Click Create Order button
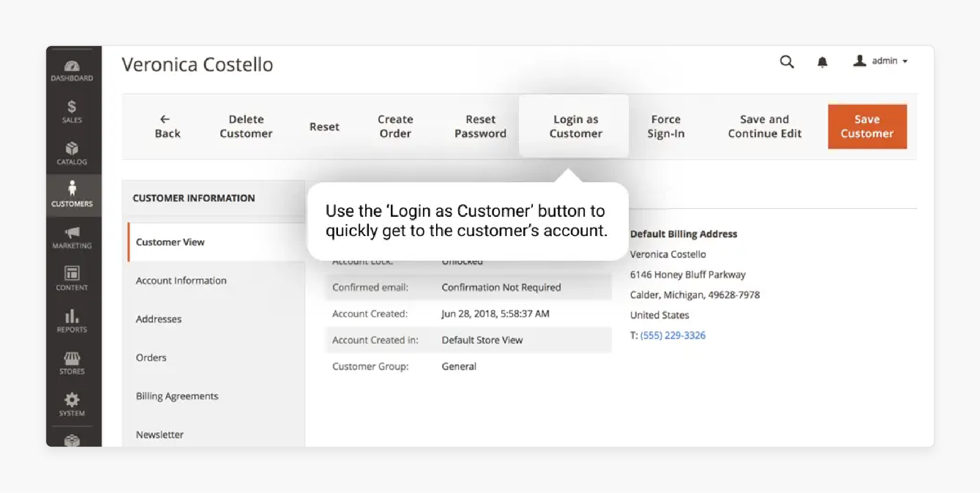 [x=395, y=126]
